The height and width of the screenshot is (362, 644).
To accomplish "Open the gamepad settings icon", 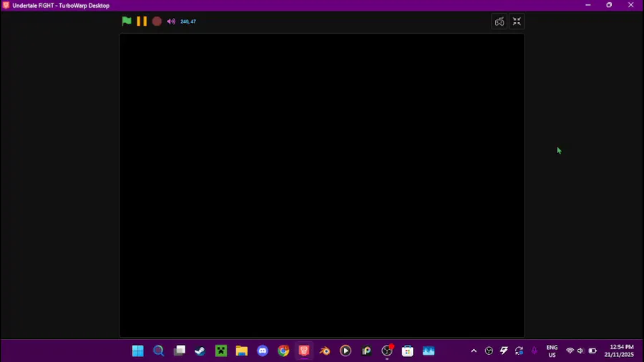I will [499, 21].
